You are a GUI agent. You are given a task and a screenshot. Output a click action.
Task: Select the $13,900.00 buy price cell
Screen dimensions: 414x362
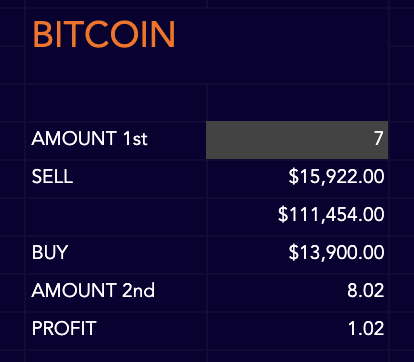[x=297, y=255]
